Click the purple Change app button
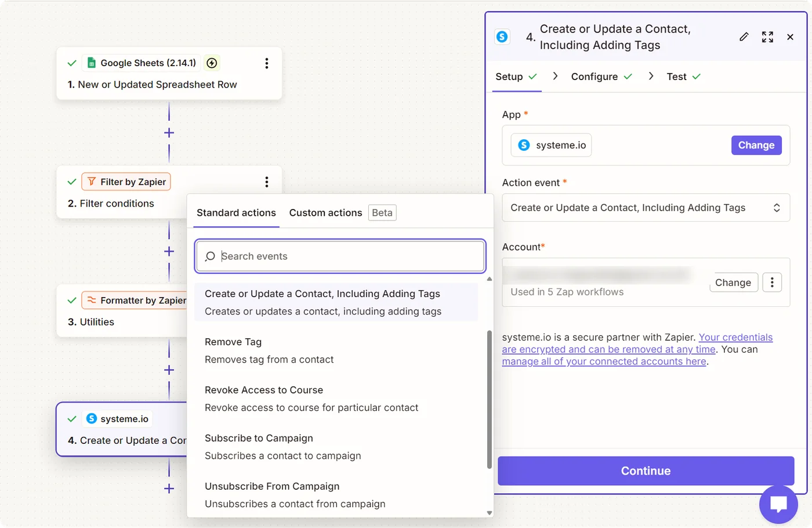The width and height of the screenshot is (812, 528). pyautogui.click(x=756, y=145)
